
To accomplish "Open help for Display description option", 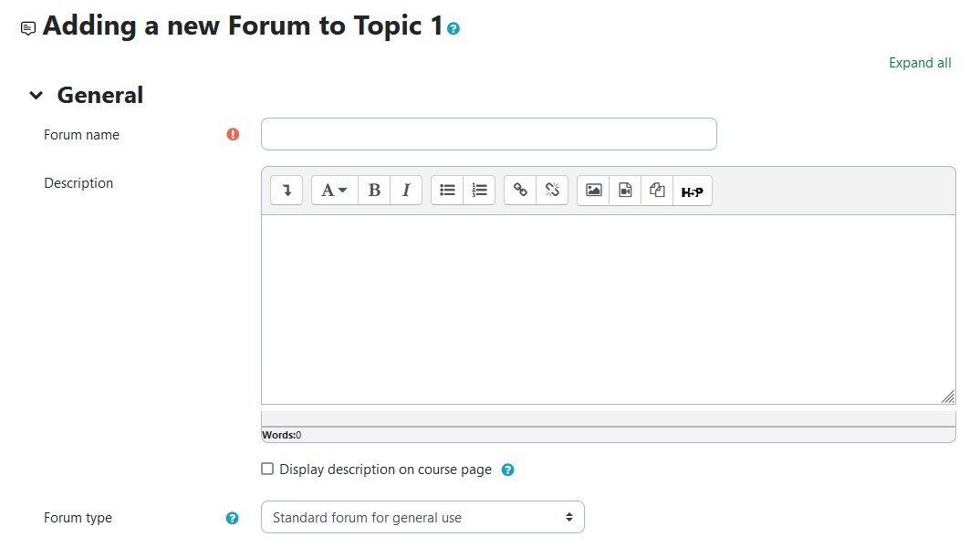I will coord(508,470).
